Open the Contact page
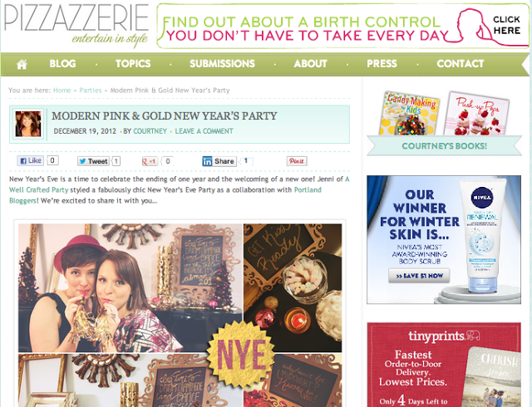This screenshot has height=407, width=532. click(460, 64)
